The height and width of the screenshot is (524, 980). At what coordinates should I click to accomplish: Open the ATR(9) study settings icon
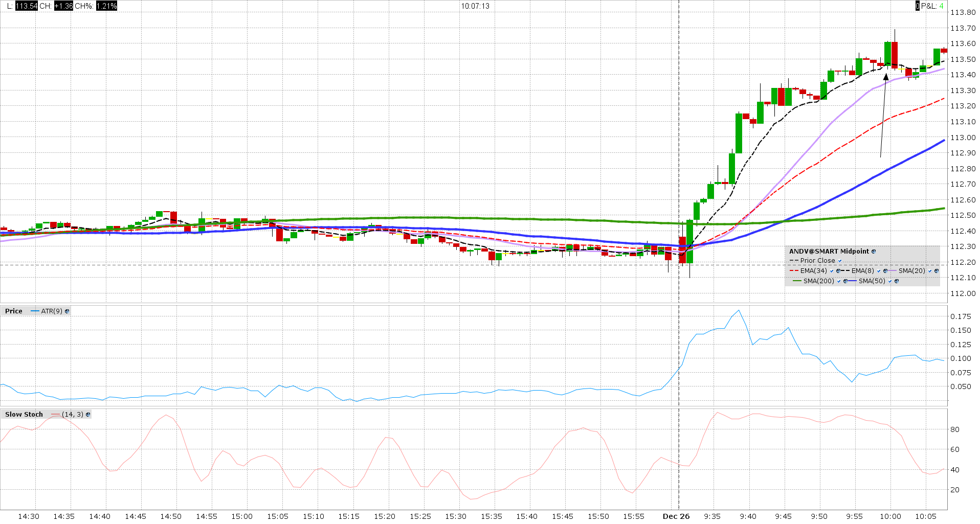(67, 311)
